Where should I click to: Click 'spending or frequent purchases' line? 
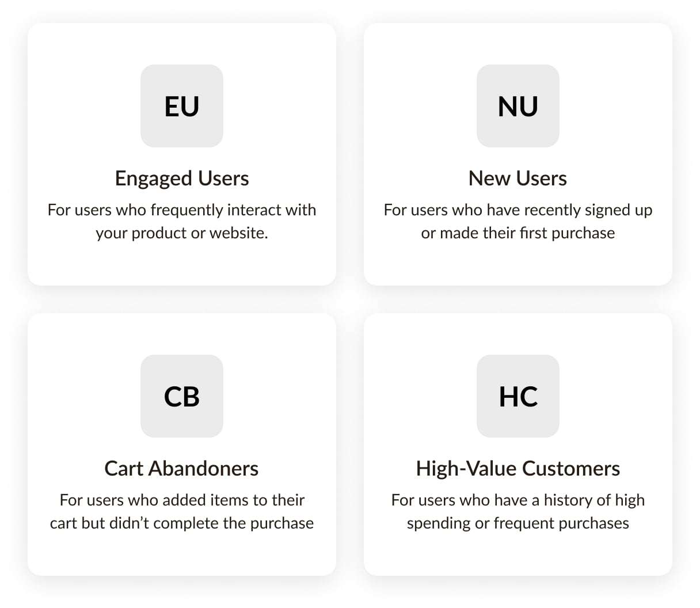(x=518, y=523)
